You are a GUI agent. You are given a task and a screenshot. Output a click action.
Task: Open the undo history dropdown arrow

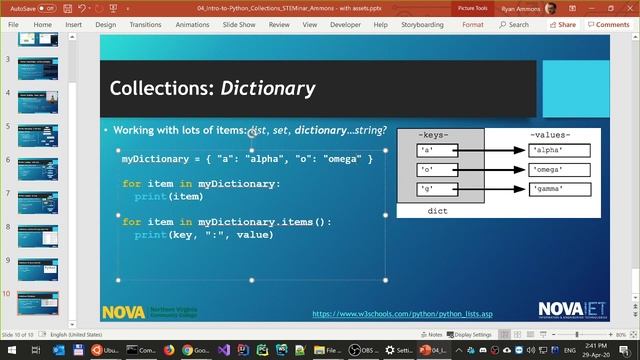coord(89,8)
